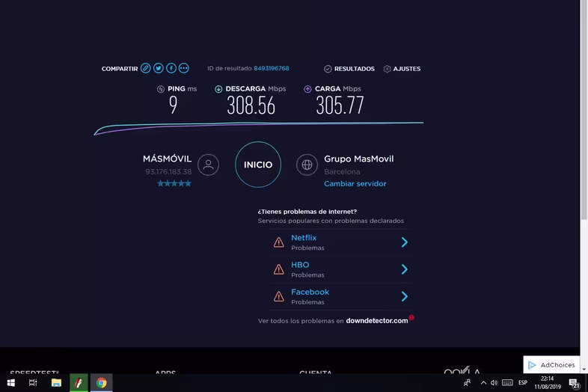Click the CARGA upload arrow icon
Screen dimensions: 588x392
(x=307, y=89)
